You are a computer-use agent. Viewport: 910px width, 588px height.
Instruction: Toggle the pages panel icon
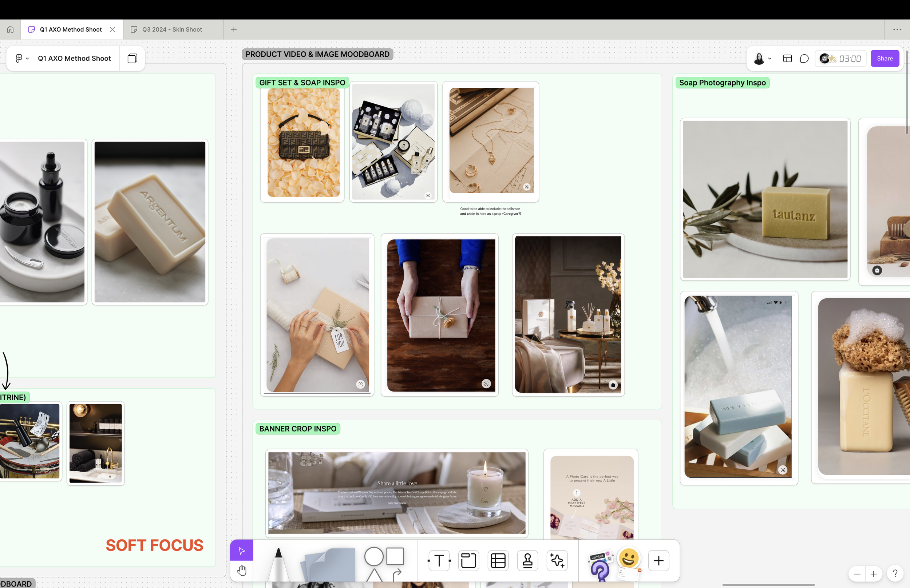click(x=132, y=59)
